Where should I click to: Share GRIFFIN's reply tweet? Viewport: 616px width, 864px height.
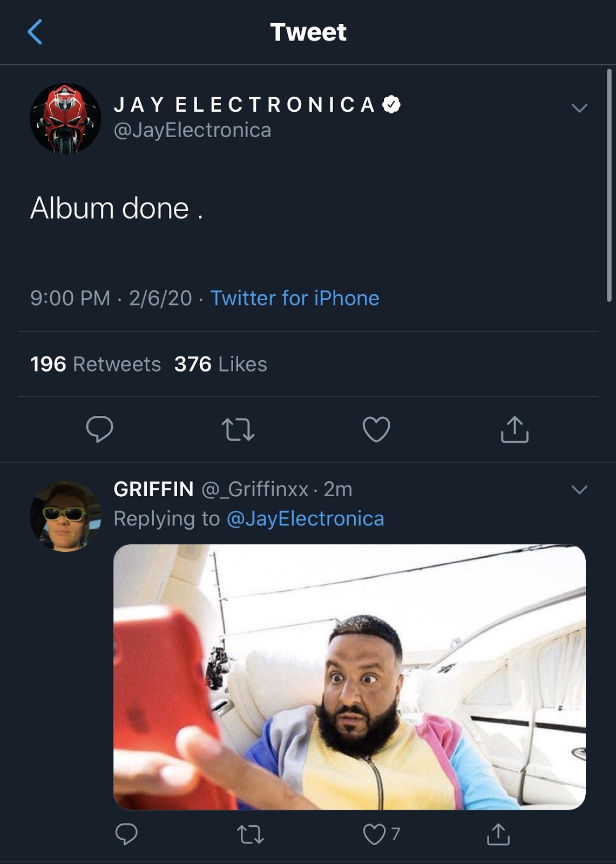coord(498,834)
